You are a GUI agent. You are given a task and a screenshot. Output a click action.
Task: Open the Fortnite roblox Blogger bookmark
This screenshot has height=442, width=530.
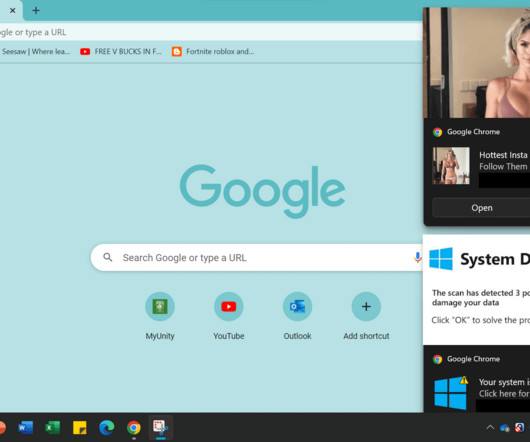pyautogui.click(x=213, y=51)
